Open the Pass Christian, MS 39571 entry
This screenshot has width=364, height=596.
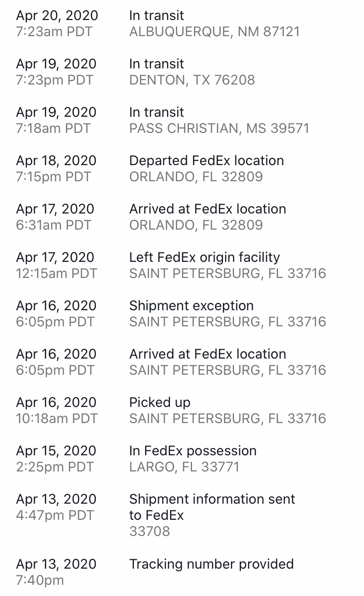(x=182, y=120)
